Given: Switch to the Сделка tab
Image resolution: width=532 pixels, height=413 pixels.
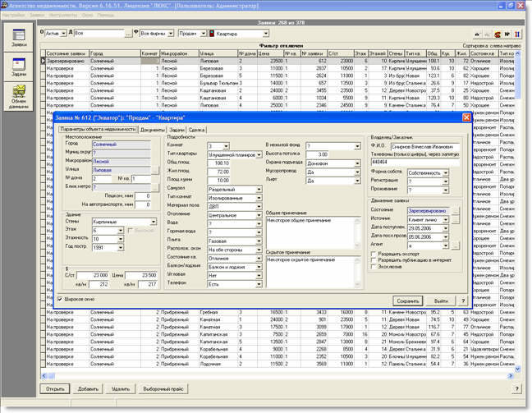Looking at the screenshot, I should tap(196, 130).
